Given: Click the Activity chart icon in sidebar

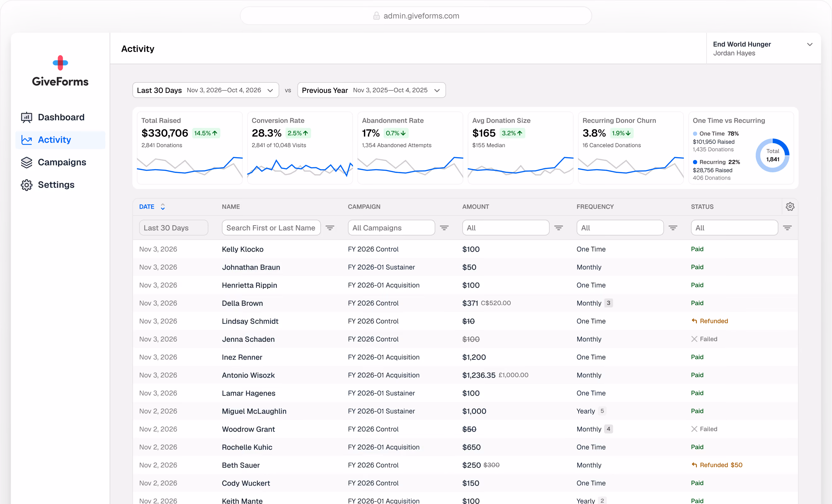Looking at the screenshot, I should coord(27,140).
